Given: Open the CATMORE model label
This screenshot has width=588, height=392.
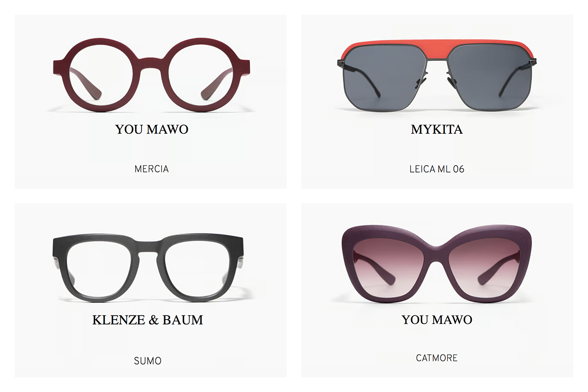Looking at the screenshot, I should (x=437, y=358).
